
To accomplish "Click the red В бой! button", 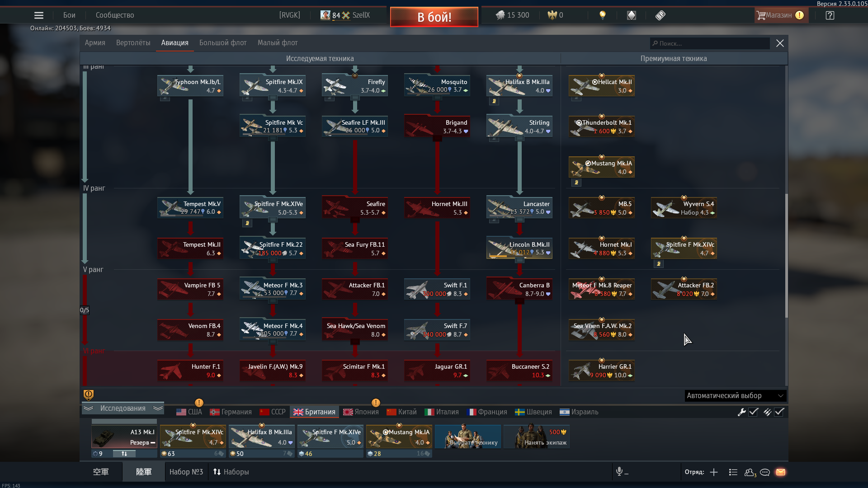I will (434, 17).
